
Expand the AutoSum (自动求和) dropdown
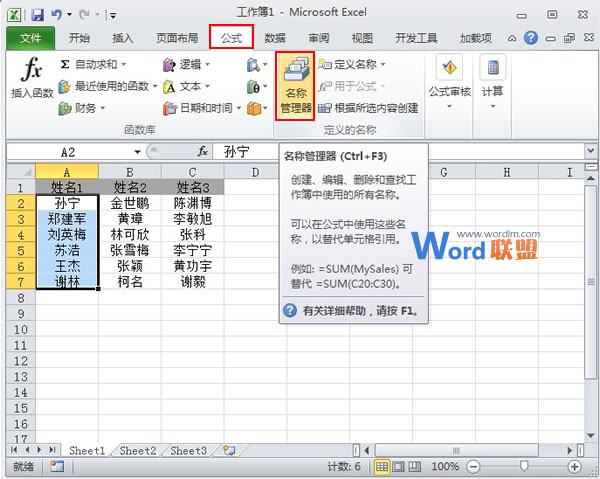(125, 64)
